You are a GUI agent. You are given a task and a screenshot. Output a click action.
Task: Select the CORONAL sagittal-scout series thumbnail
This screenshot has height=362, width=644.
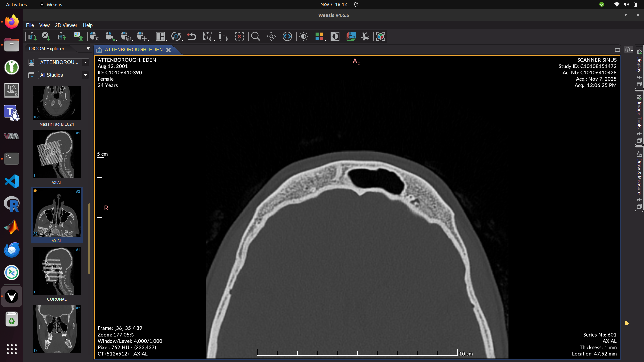click(57, 271)
